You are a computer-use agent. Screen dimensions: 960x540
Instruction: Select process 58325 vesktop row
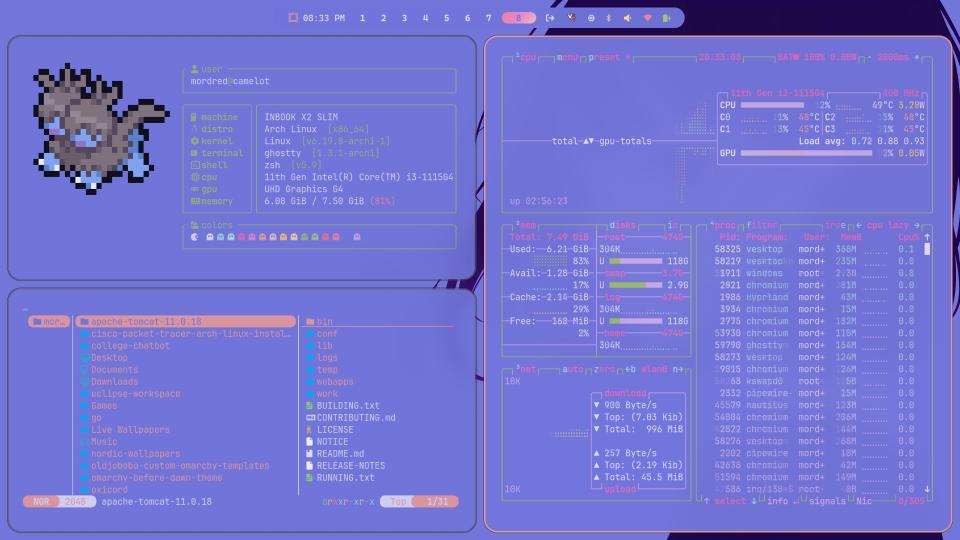(x=814, y=249)
